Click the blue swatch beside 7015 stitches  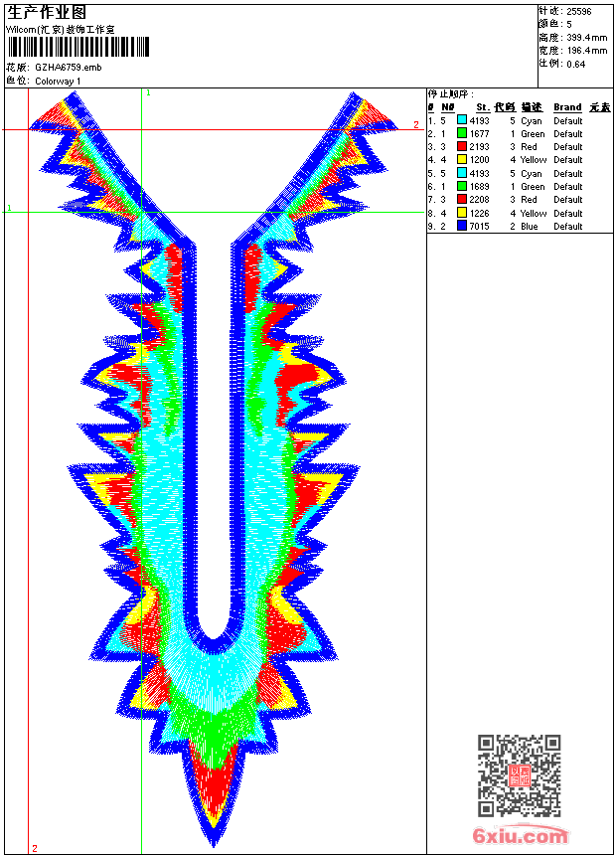click(462, 227)
